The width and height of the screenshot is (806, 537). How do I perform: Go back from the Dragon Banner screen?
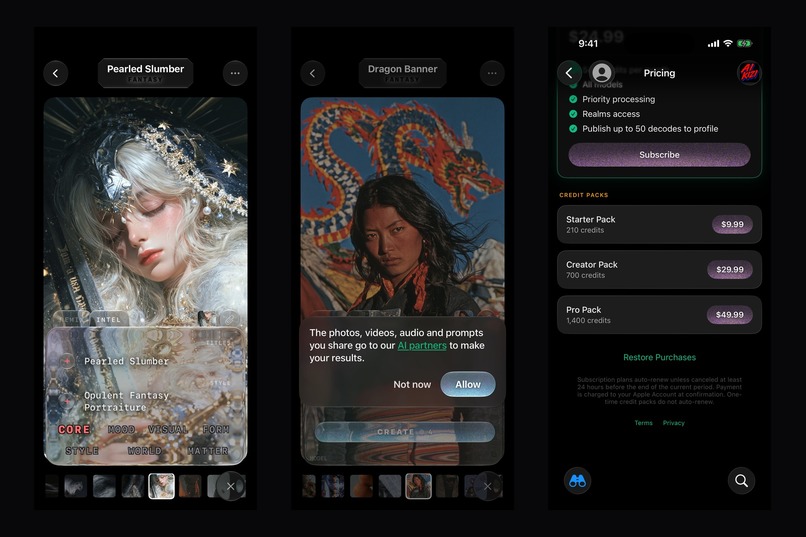click(x=313, y=73)
